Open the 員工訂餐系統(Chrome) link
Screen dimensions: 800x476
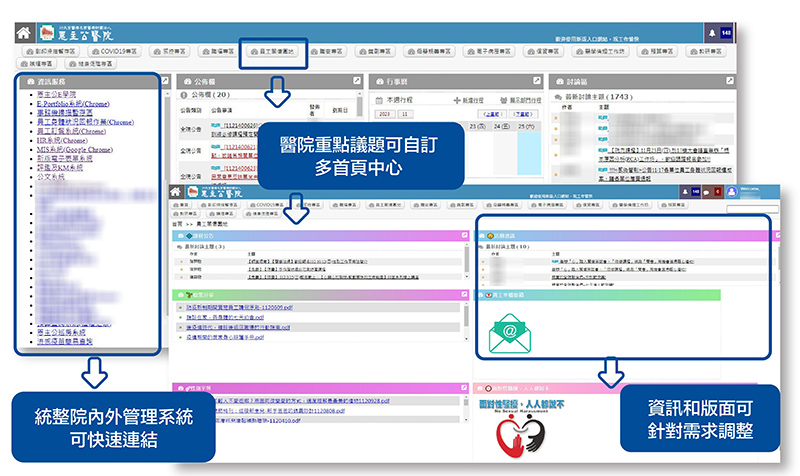[x=71, y=131]
